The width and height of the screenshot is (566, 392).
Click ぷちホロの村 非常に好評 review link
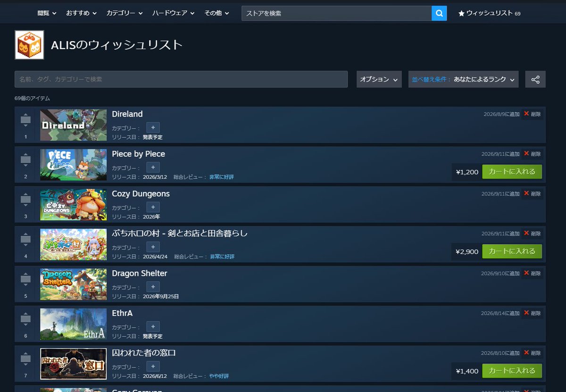point(222,257)
